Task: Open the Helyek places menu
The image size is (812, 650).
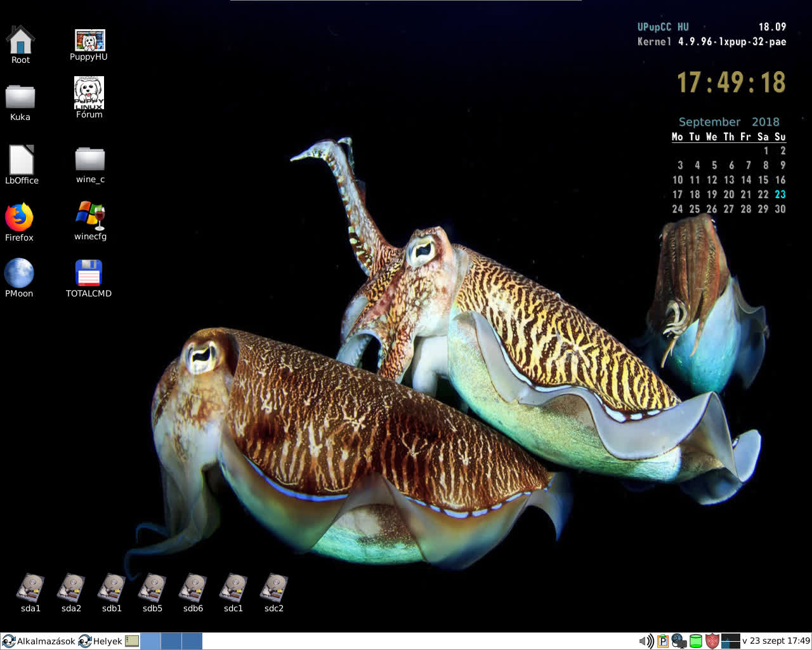Action: pyautogui.click(x=100, y=641)
